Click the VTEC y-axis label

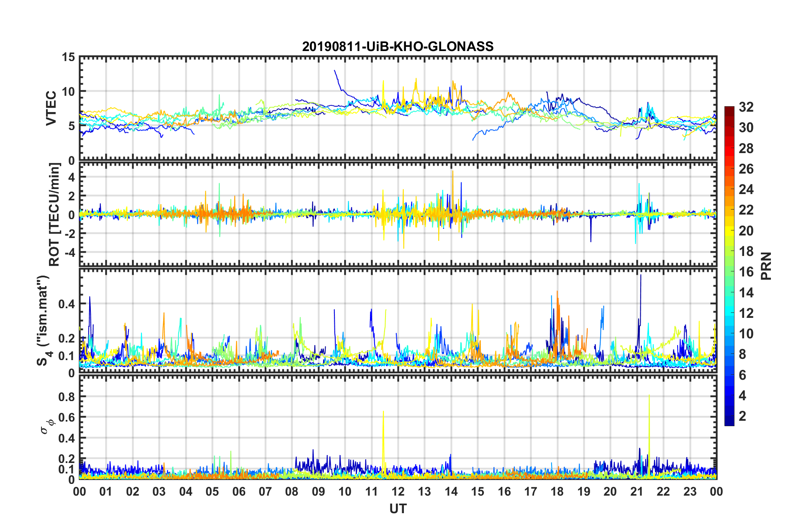pyautogui.click(x=51, y=108)
